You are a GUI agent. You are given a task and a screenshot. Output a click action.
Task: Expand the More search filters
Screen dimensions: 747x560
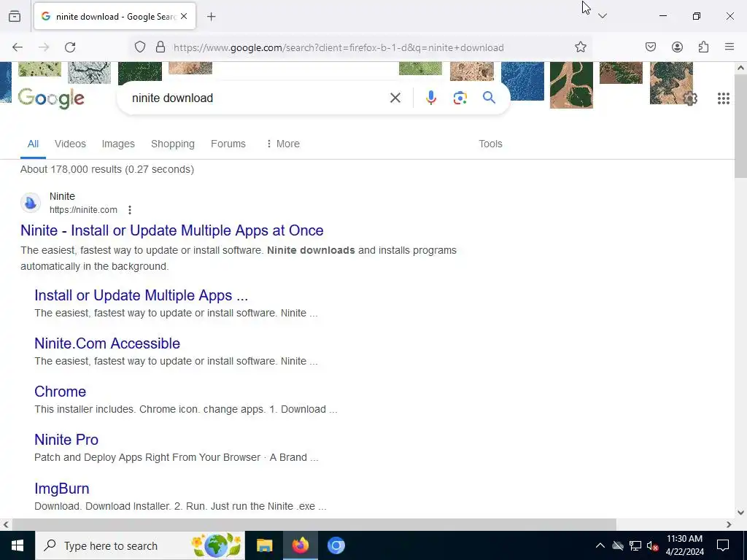tap(283, 144)
